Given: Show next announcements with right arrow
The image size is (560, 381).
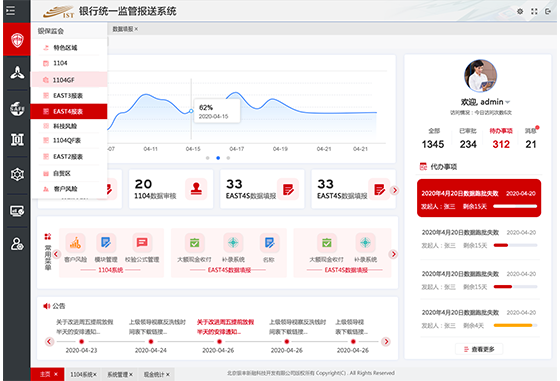Looking at the screenshot, I should pyautogui.click(x=386, y=341).
